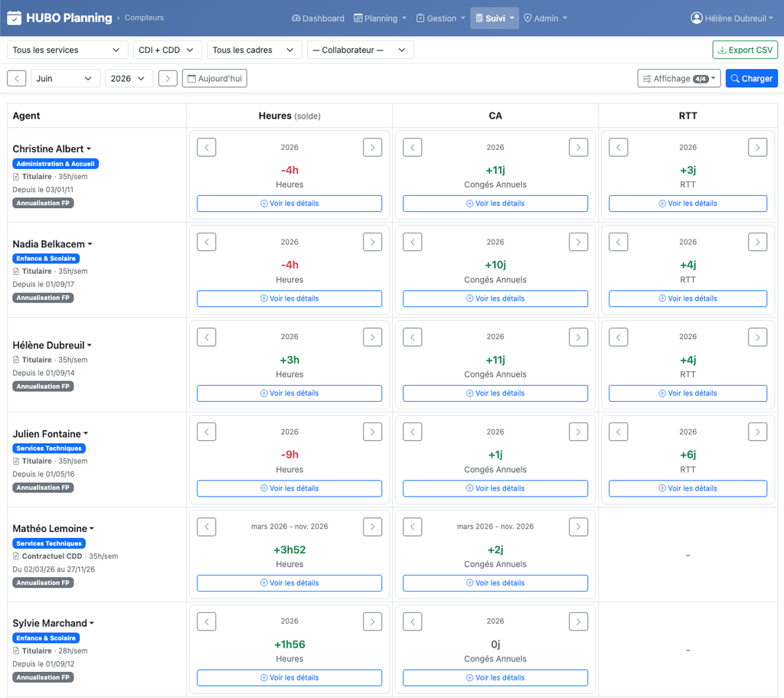
Task: Click Annualisation FP badge under Sylvie Marchand
Action: (43, 677)
